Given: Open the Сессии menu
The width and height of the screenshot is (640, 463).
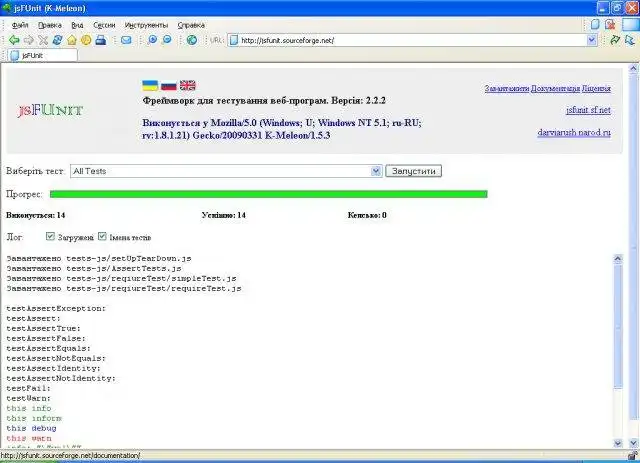Looking at the screenshot, I should click(104, 25).
